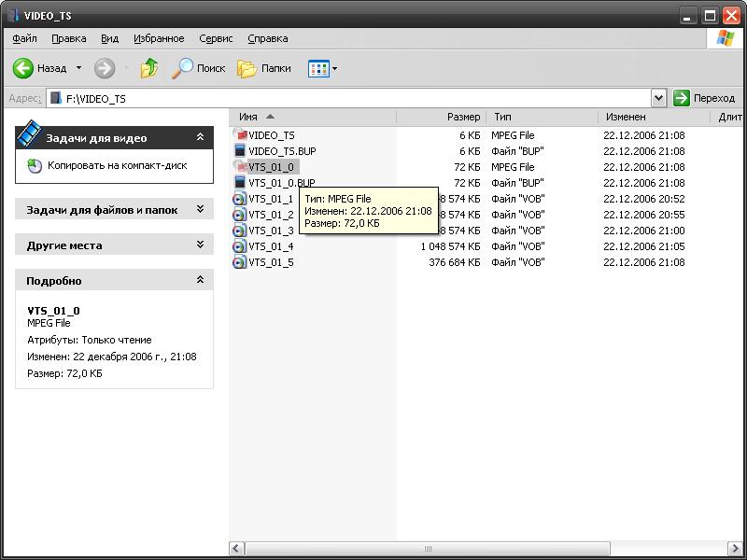Select the VTS_01_4 VOB file icon
747x560 pixels.
240,246
